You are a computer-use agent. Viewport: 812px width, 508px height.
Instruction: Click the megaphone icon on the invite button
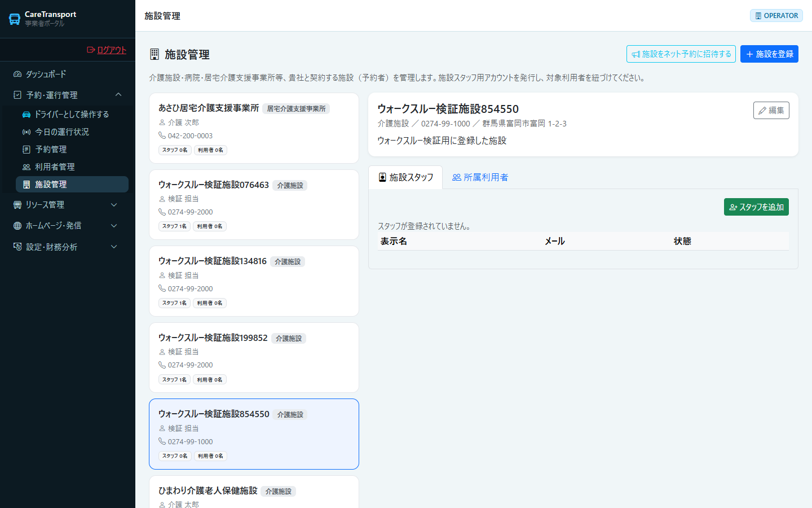636,54
